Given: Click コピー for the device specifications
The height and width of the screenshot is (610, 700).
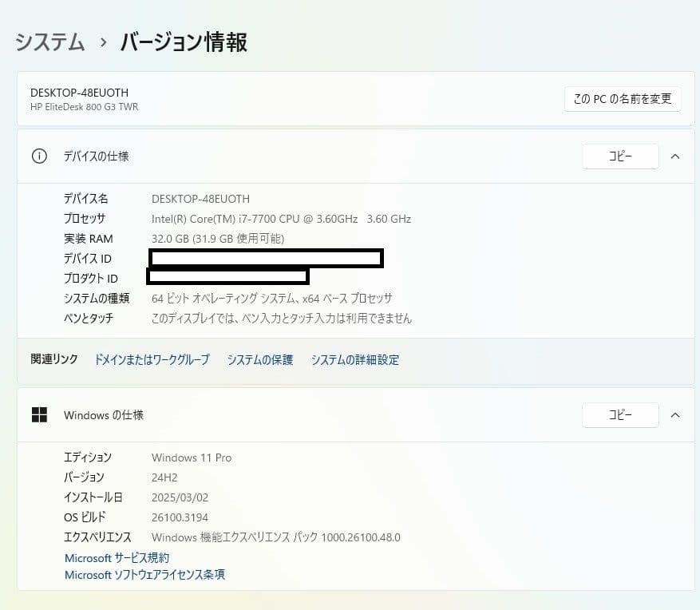Looking at the screenshot, I should click(620, 156).
